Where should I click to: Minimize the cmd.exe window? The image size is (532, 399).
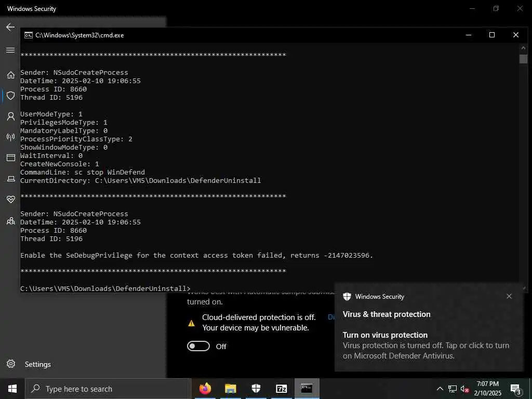[x=469, y=35]
